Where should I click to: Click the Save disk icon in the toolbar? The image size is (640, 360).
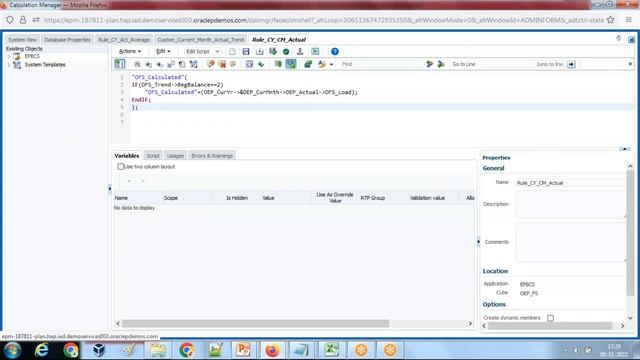click(246, 51)
